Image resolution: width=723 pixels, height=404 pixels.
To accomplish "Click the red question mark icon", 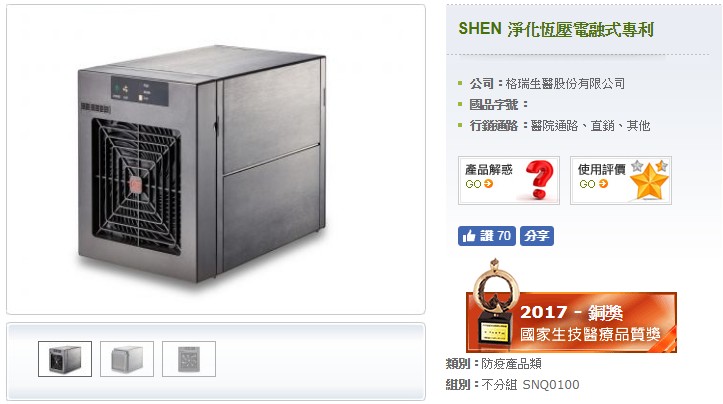I will (540, 180).
